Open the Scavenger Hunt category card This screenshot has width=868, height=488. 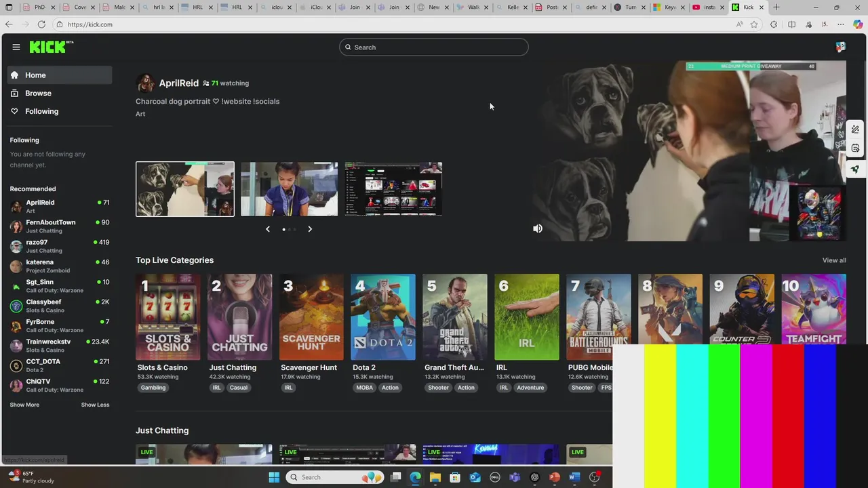pos(311,317)
